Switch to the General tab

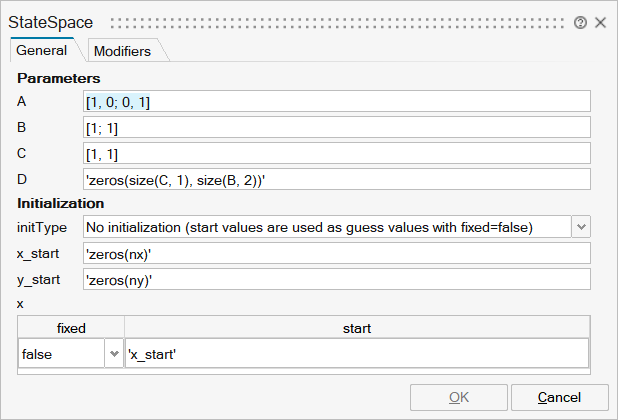point(42,50)
